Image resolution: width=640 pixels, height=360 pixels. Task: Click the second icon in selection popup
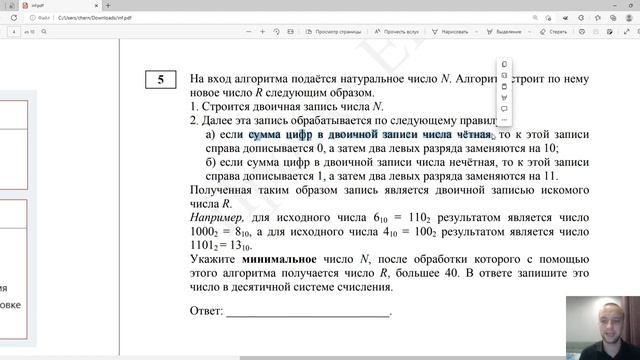[x=504, y=76]
